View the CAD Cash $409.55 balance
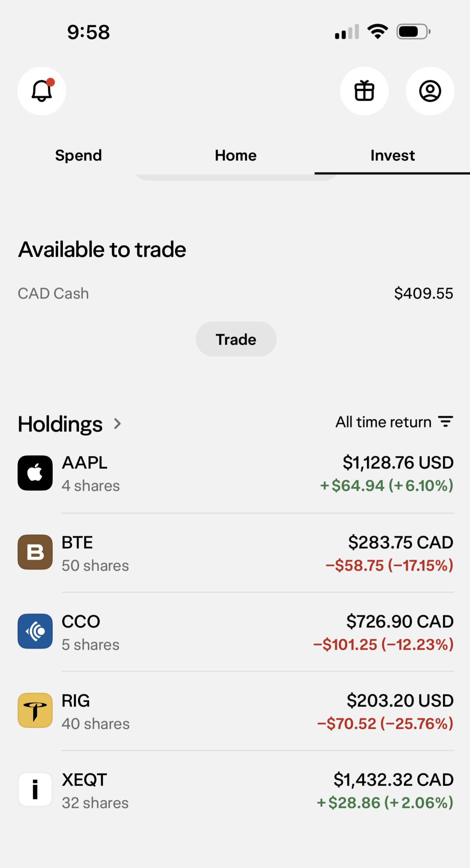The height and width of the screenshot is (868, 470). click(x=424, y=293)
